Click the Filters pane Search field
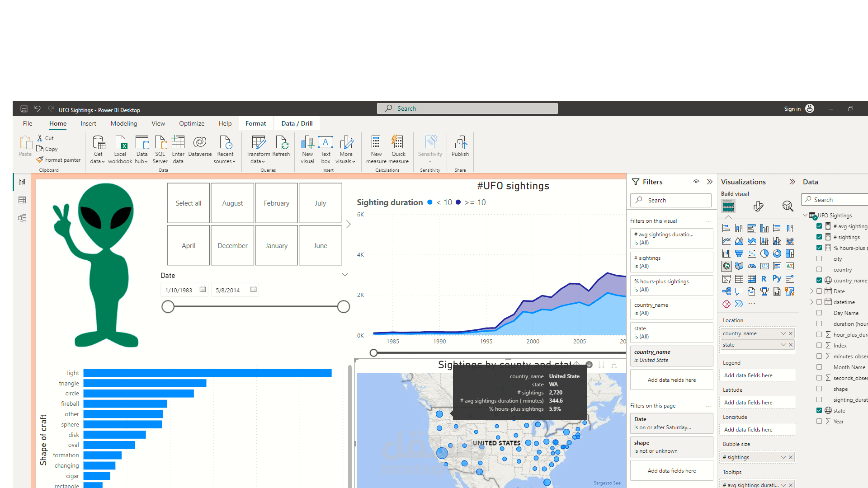 click(671, 200)
